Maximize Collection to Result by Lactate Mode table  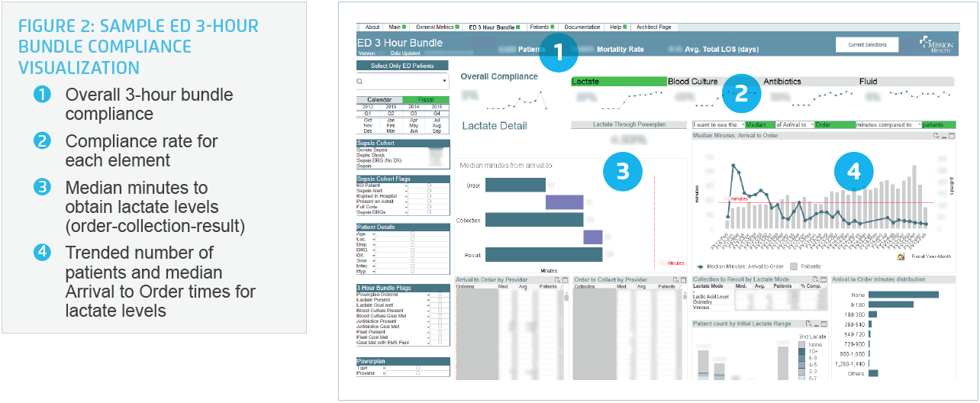824,280
